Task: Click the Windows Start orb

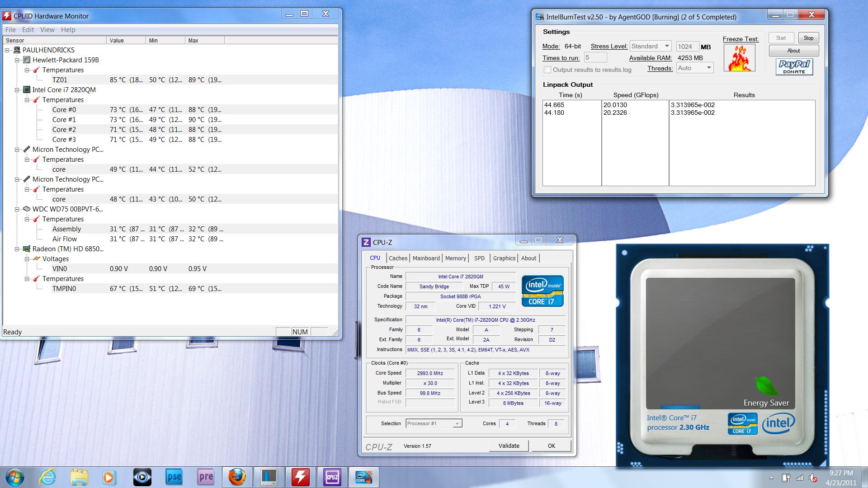Action: click(x=15, y=477)
